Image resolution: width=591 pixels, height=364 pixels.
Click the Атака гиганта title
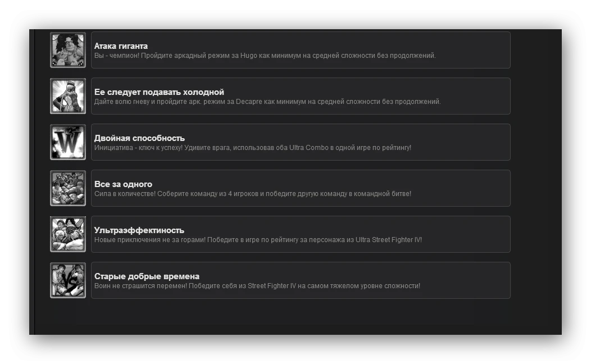(121, 46)
